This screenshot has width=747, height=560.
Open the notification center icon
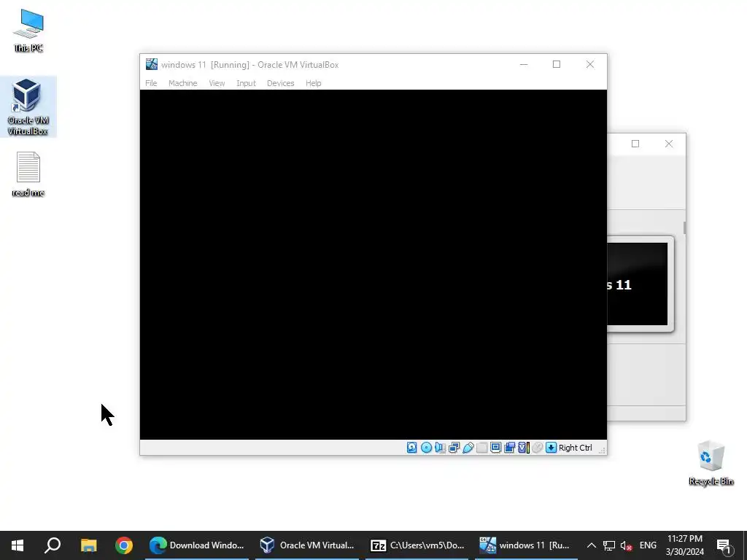tap(724, 545)
